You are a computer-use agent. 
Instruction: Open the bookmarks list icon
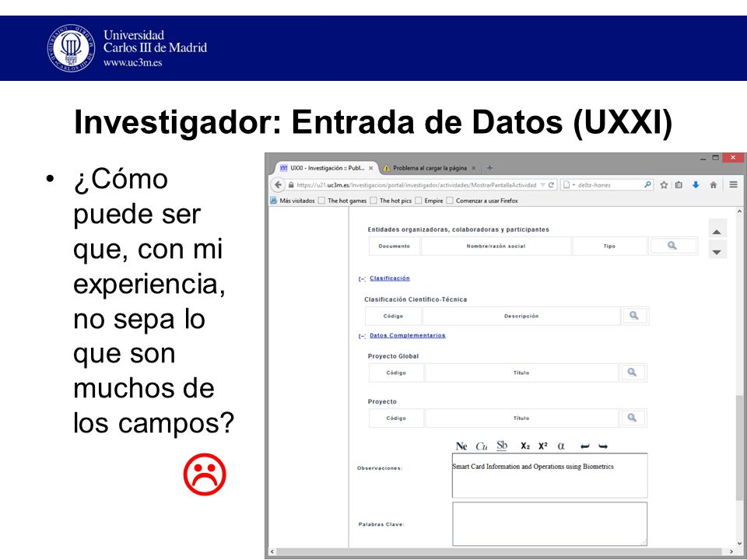[x=679, y=185]
